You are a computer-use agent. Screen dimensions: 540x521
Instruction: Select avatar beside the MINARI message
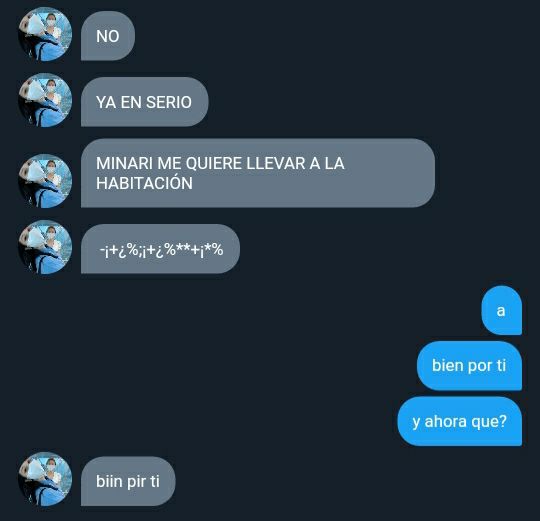pos(45,181)
